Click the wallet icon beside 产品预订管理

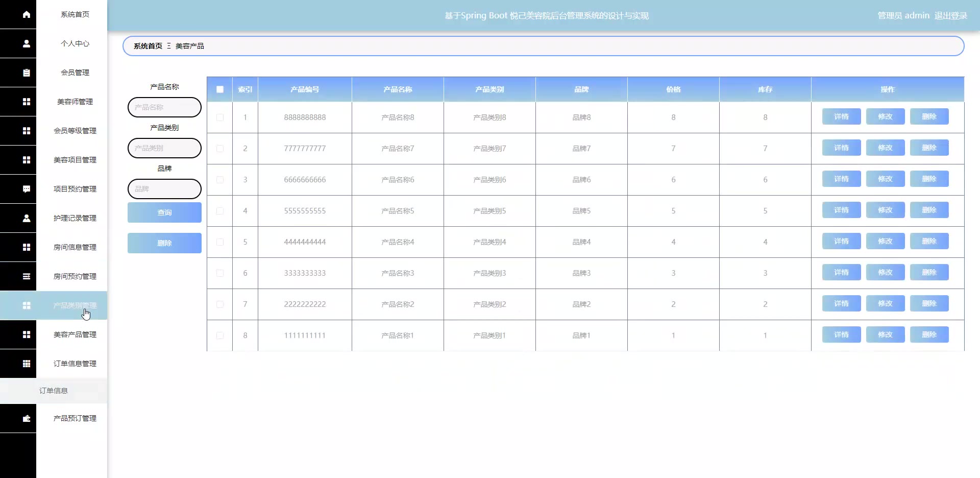coord(27,418)
